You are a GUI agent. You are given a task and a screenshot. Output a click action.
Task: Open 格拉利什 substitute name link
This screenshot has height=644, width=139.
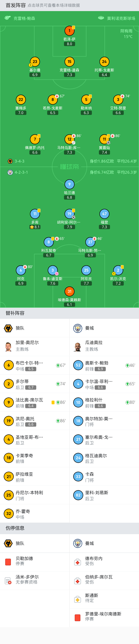pos(94,400)
